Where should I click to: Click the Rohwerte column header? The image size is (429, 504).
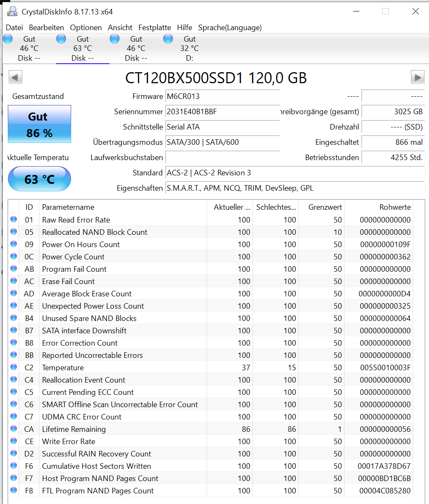pyautogui.click(x=379, y=207)
